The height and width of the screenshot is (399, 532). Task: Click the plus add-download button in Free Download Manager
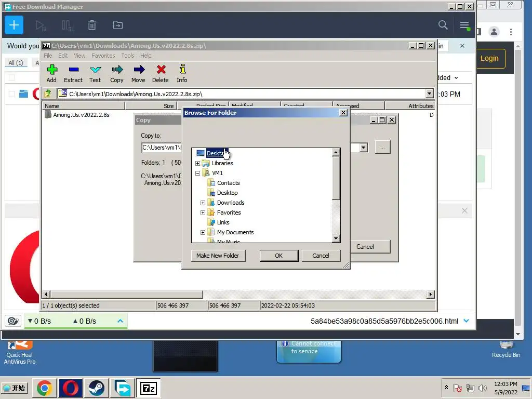click(14, 25)
